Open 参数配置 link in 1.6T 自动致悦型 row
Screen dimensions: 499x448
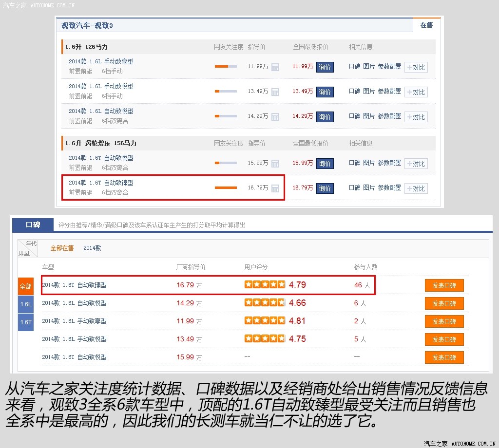click(389, 163)
